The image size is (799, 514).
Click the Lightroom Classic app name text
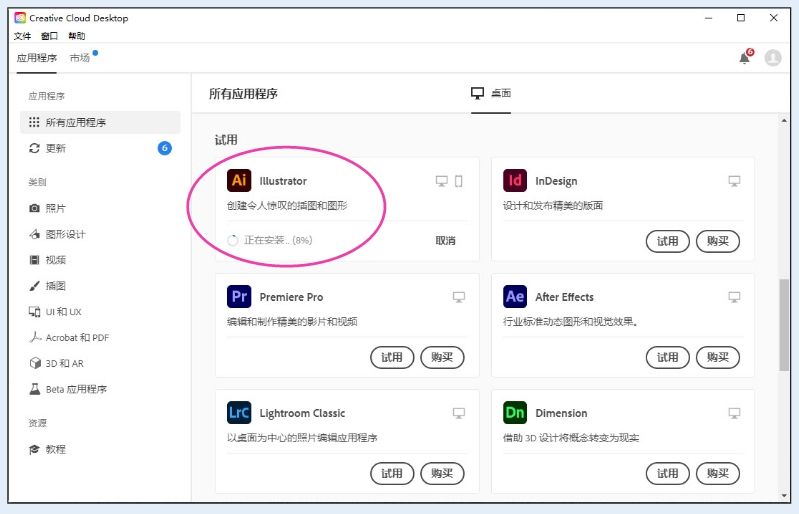(x=302, y=413)
